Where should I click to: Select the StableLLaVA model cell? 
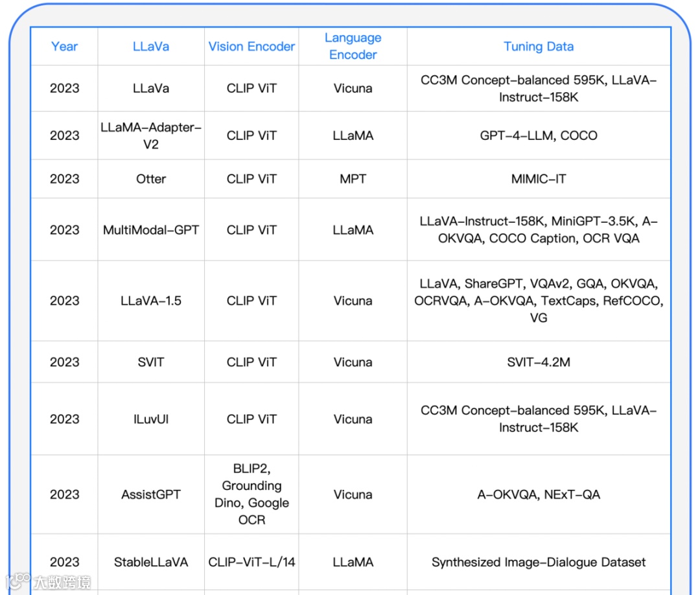tap(151, 562)
